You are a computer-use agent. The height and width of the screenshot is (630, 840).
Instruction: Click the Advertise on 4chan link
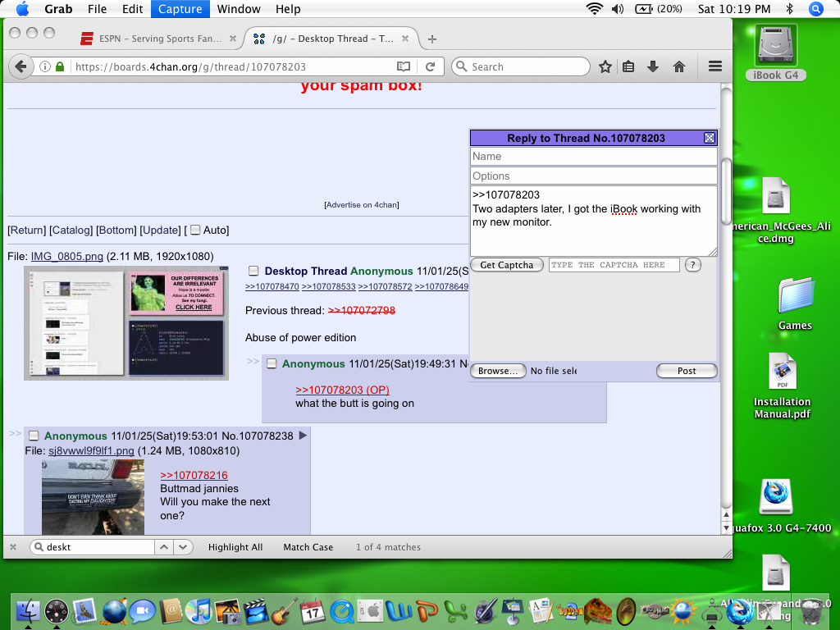click(x=362, y=204)
